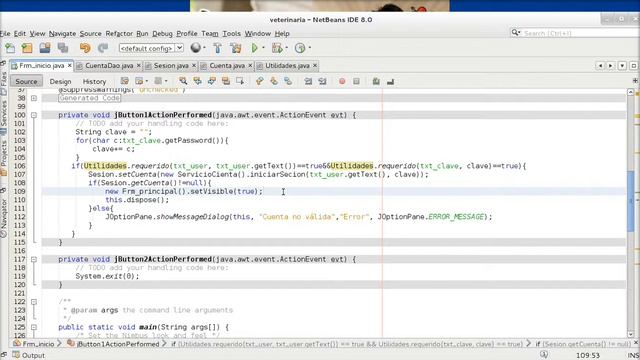This screenshot has width=640, height=360.
Task: Stop macro recording icon
Action: point(356,81)
